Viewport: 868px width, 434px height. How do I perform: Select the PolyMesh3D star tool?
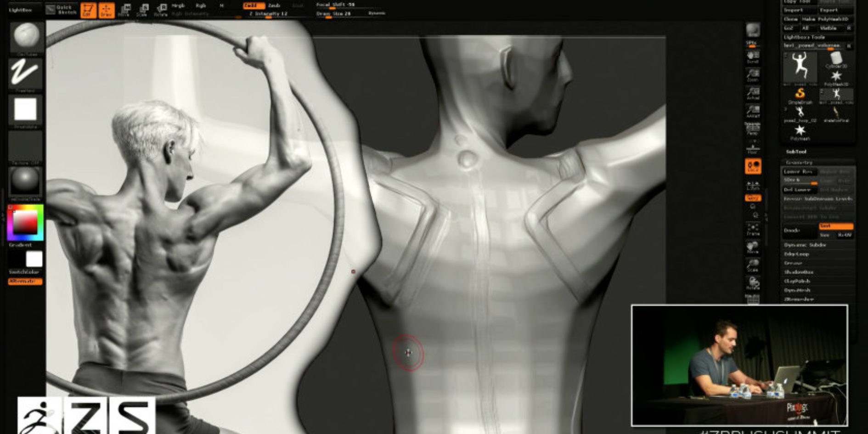(836, 78)
